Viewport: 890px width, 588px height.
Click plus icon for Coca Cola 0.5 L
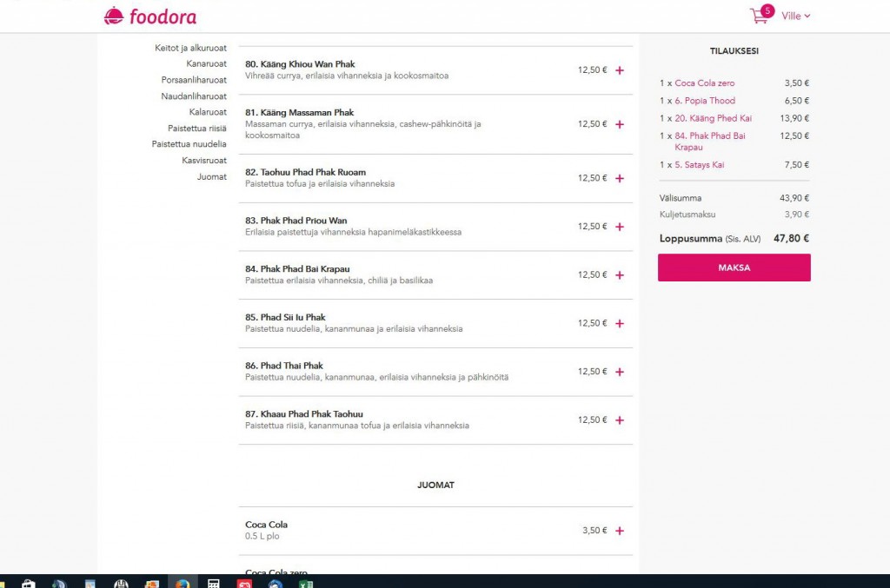click(x=620, y=531)
